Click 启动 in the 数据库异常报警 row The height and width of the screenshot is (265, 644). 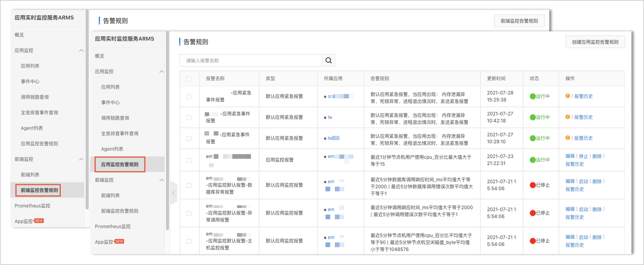583,181
